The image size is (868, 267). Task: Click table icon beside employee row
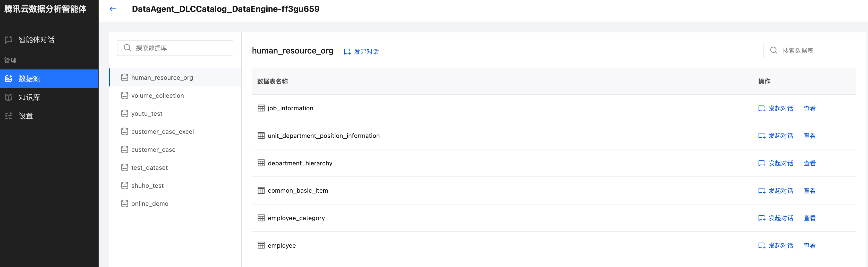click(261, 245)
